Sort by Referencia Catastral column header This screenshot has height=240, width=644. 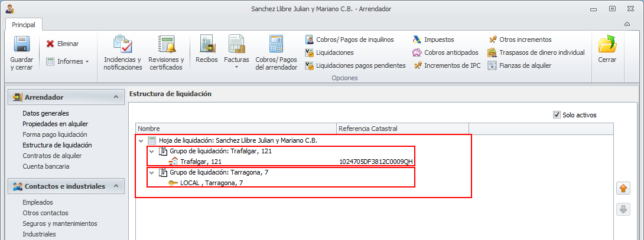pos(402,129)
